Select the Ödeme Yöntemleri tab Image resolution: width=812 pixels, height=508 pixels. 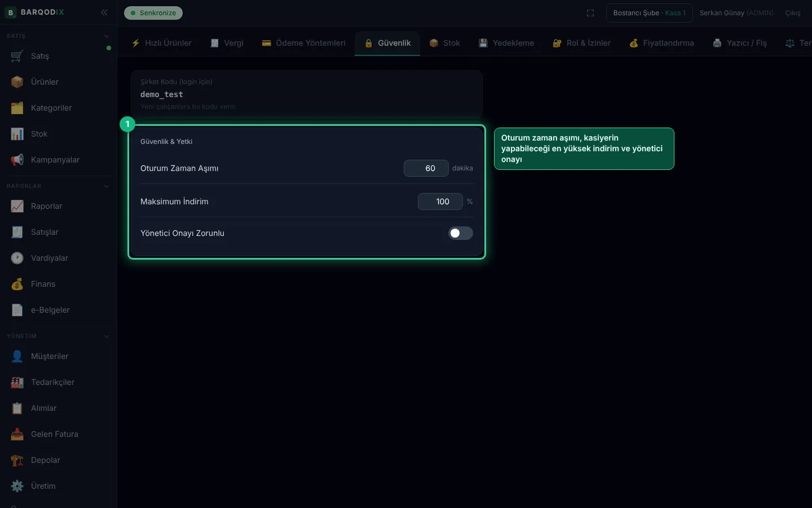coord(303,43)
